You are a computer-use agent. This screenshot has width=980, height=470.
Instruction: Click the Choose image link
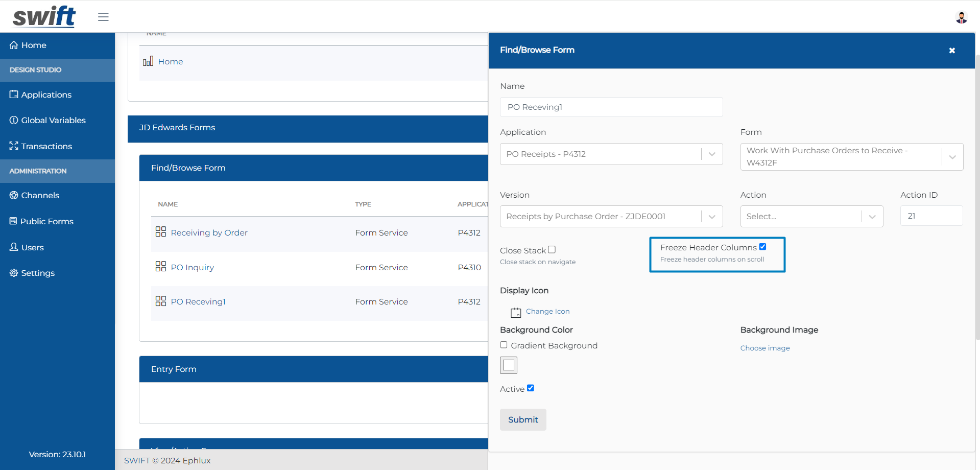click(765, 348)
